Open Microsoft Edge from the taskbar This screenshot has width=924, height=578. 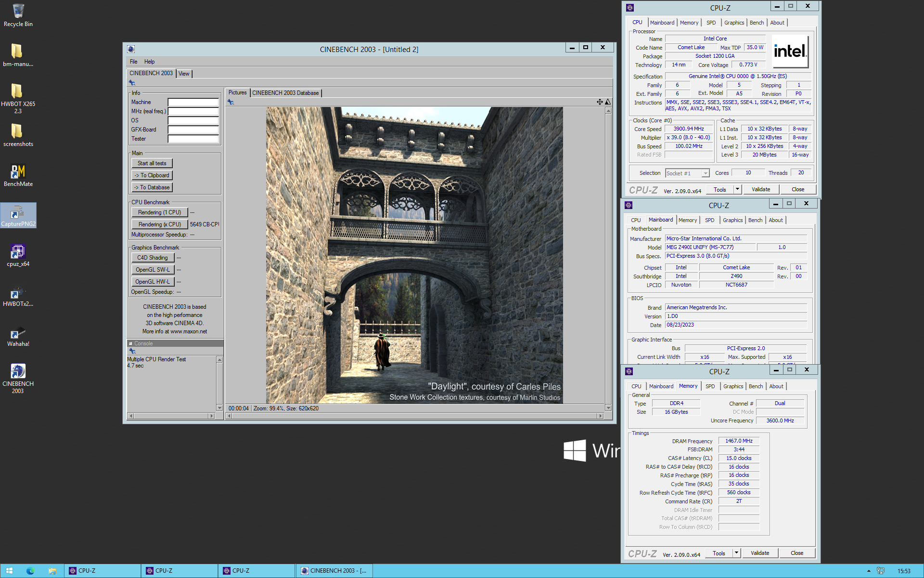pos(30,571)
